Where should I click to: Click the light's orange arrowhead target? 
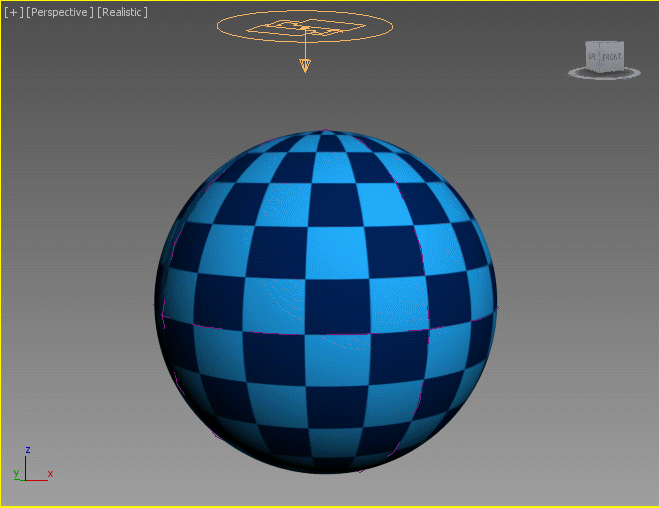pos(304,66)
